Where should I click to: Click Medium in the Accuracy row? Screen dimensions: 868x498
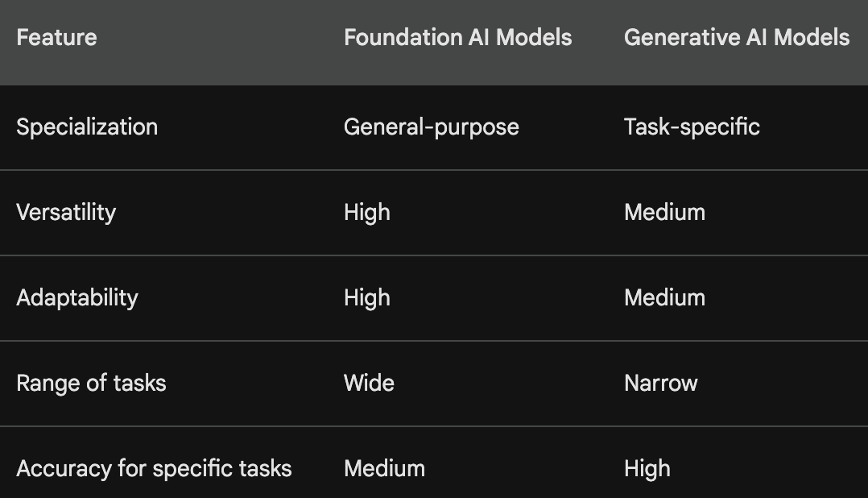tap(385, 469)
